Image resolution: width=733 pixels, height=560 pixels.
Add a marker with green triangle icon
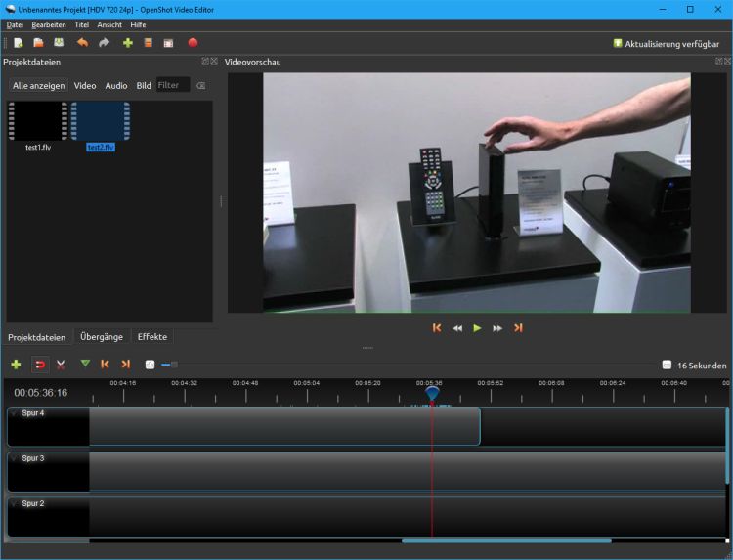[85, 364]
